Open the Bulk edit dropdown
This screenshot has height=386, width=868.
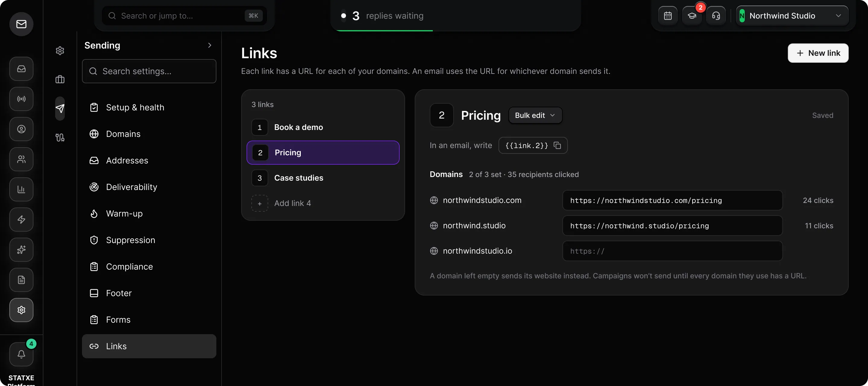(x=535, y=115)
